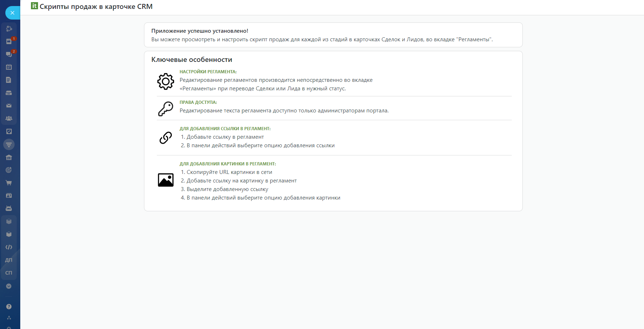Open the tasks checkmark icon in sidebar
Viewport: 644px width, 329px height.
pos(9,131)
